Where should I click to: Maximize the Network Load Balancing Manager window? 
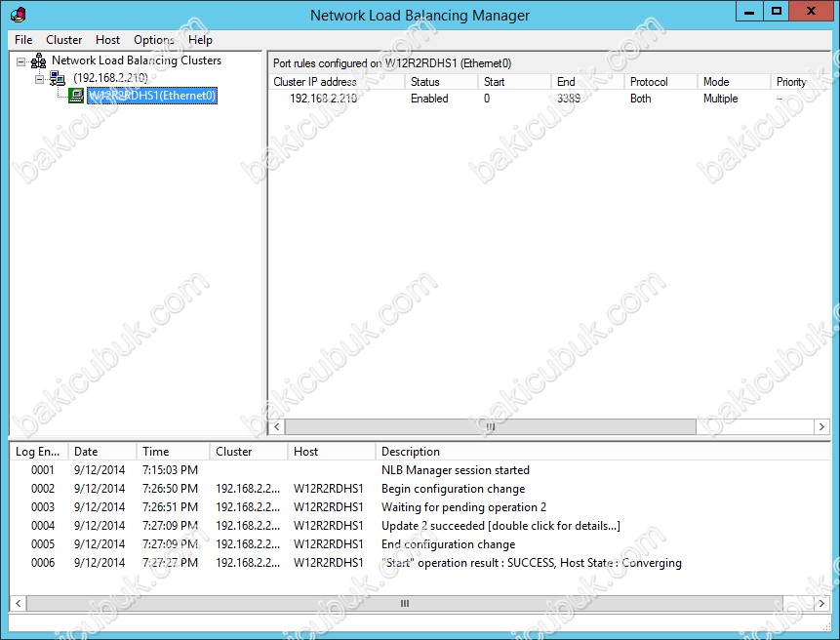[x=777, y=12]
